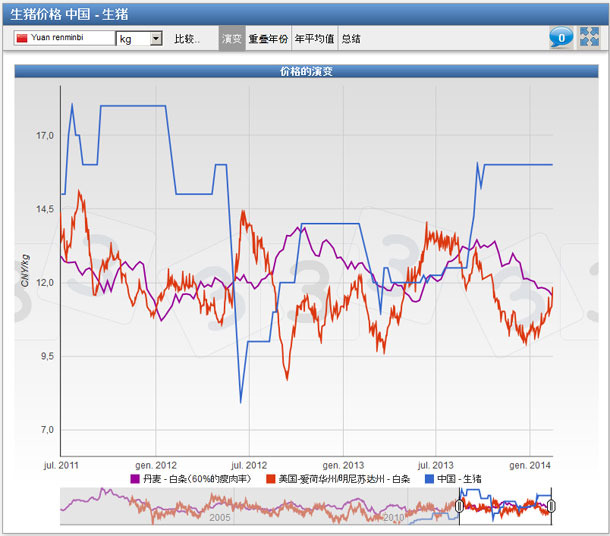This screenshot has width=610, height=536.
Task: Select the 演变 evolution tab
Action: point(231,38)
